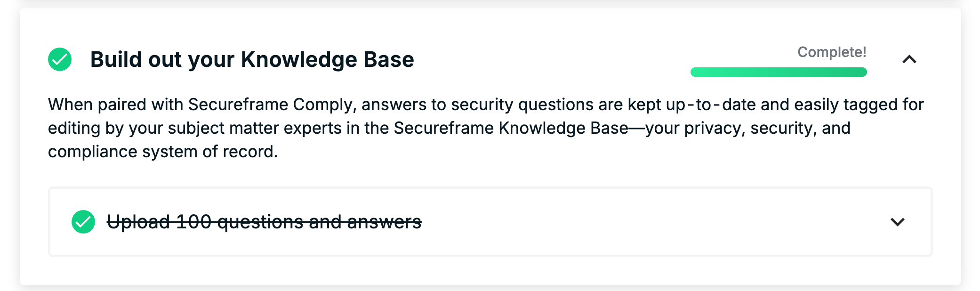Expand the Upload 100 questions row chevron

898,222
